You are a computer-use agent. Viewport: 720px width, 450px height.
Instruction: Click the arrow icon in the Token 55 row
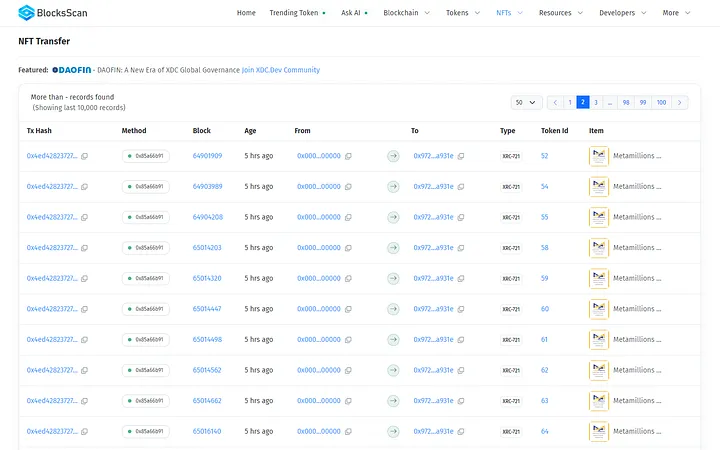pos(393,217)
